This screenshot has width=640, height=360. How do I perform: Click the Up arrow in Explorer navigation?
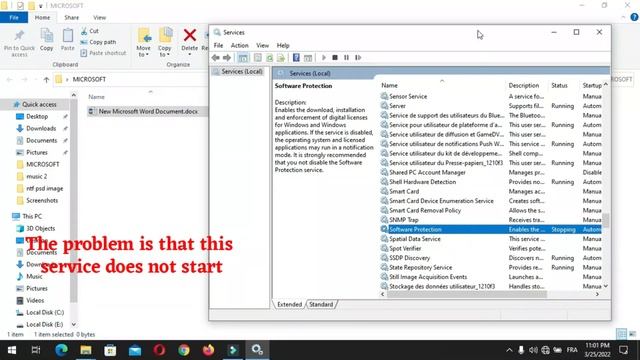[46, 80]
